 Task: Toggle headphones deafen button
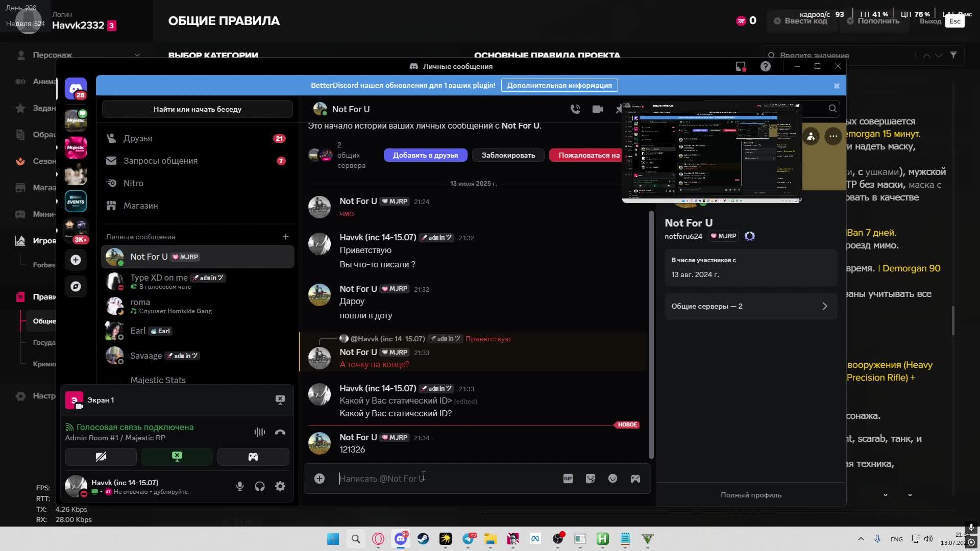point(260,486)
